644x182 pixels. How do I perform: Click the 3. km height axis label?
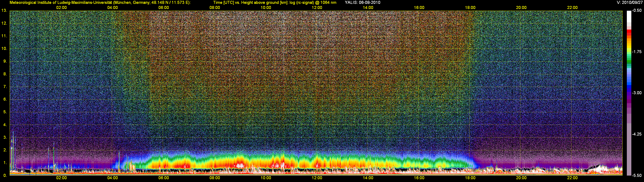5,137
